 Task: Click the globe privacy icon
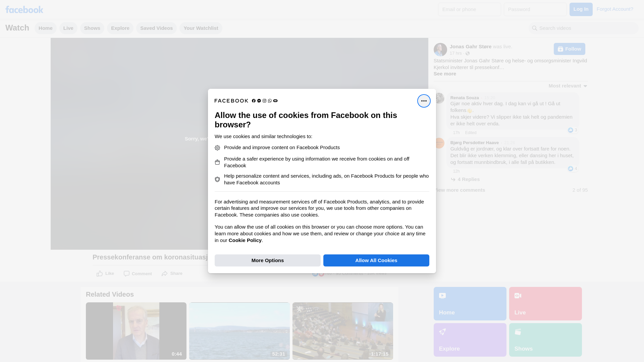pos(467,53)
